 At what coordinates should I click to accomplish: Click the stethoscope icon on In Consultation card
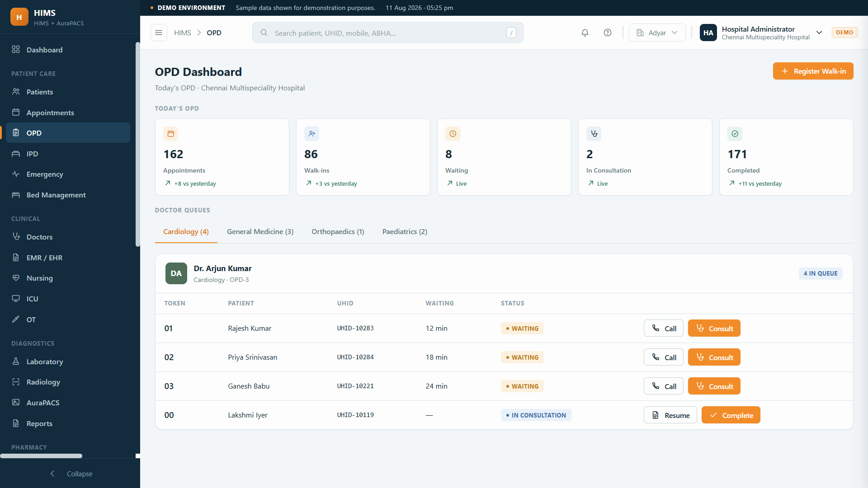click(594, 134)
